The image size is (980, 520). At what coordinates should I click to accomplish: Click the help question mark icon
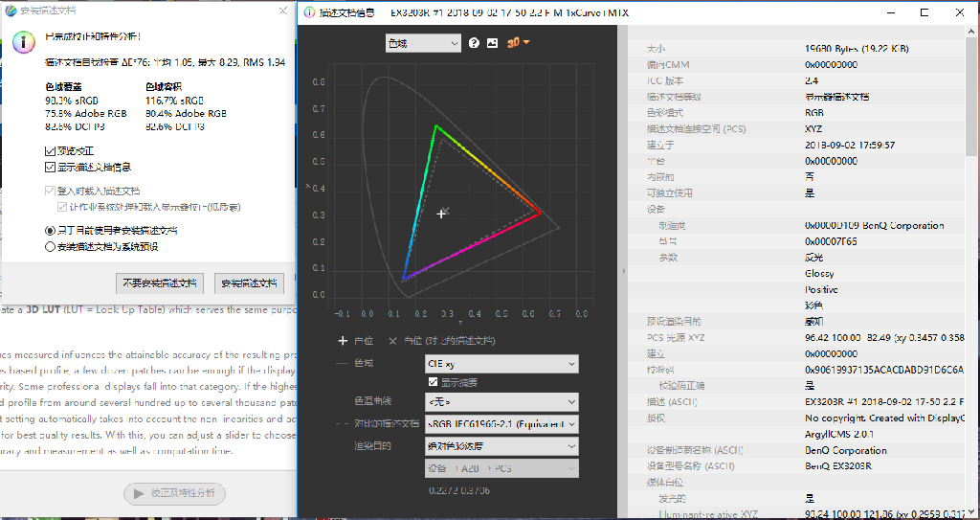474,43
